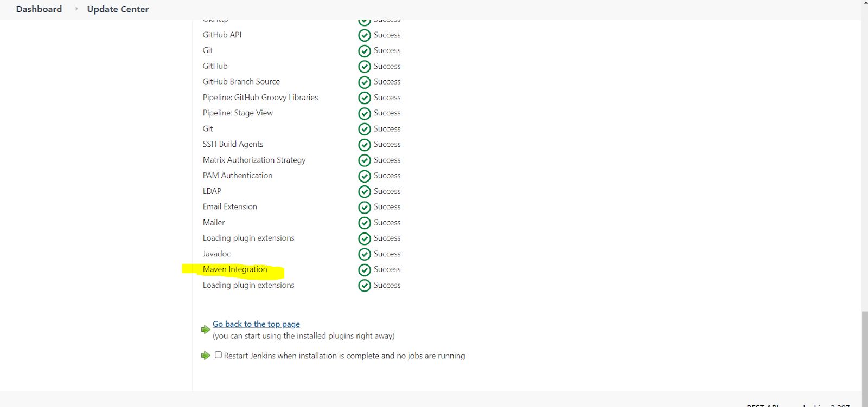Click the GitHub API plugin name
Viewport: 868px width, 407px height.
pos(222,35)
